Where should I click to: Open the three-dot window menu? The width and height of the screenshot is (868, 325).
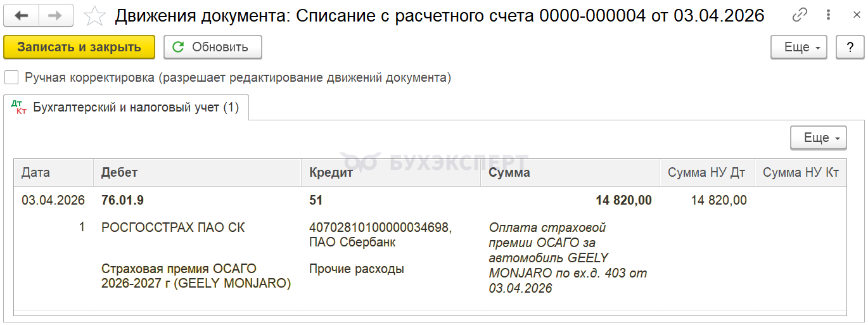point(829,15)
